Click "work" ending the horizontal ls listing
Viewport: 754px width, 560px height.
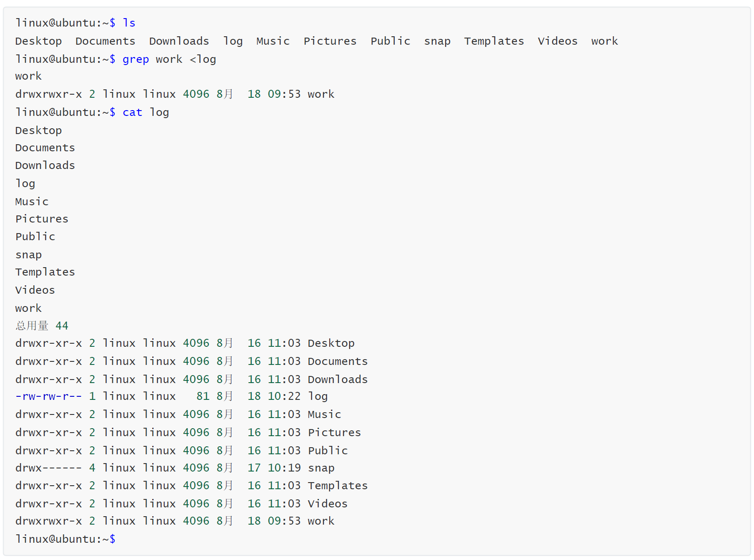click(604, 41)
